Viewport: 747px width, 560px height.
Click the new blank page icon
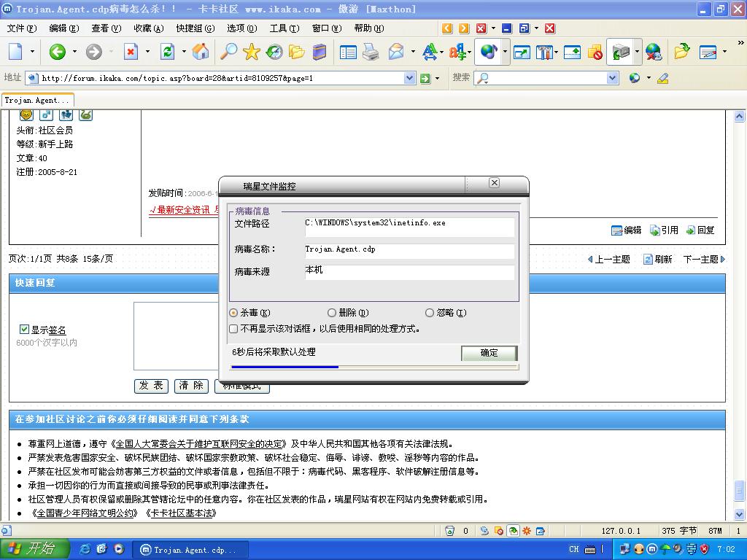point(15,52)
